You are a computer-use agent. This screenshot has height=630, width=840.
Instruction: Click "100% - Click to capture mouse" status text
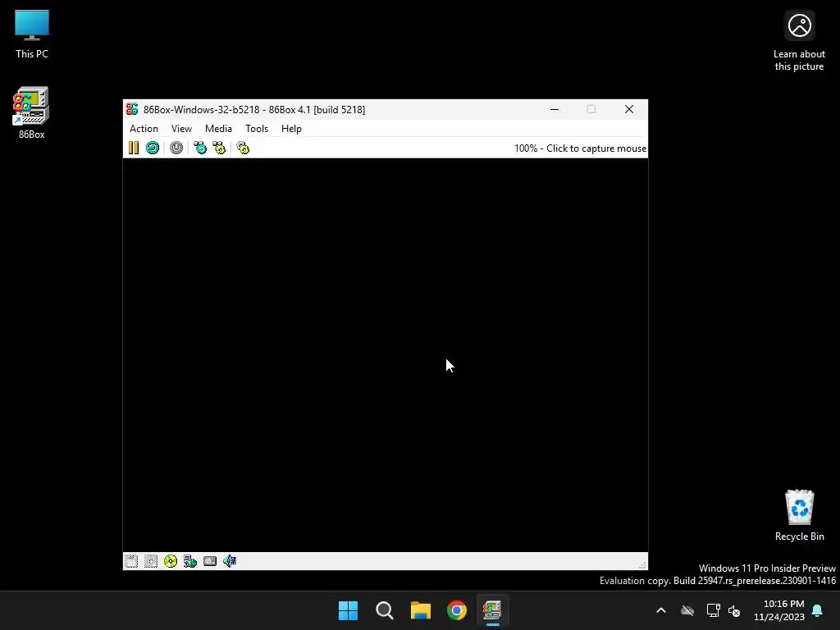click(x=580, y=148)
